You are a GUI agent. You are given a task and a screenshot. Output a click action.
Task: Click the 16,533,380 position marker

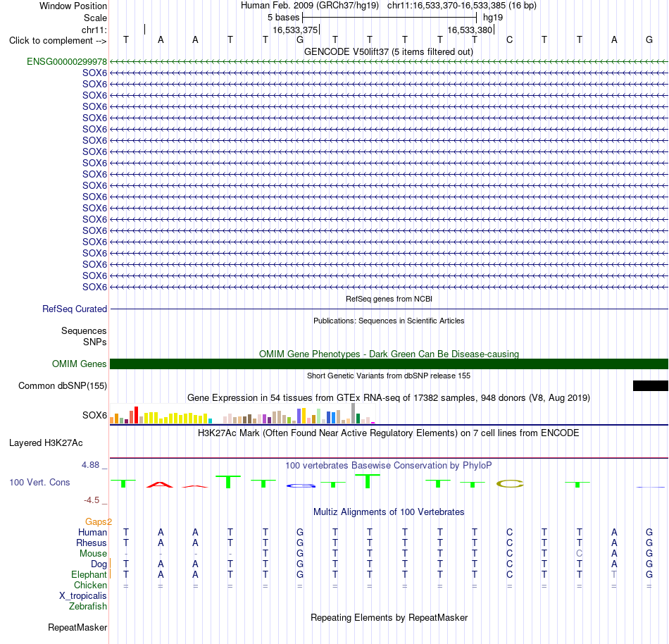pyautogui.click(x=470, y=30)
